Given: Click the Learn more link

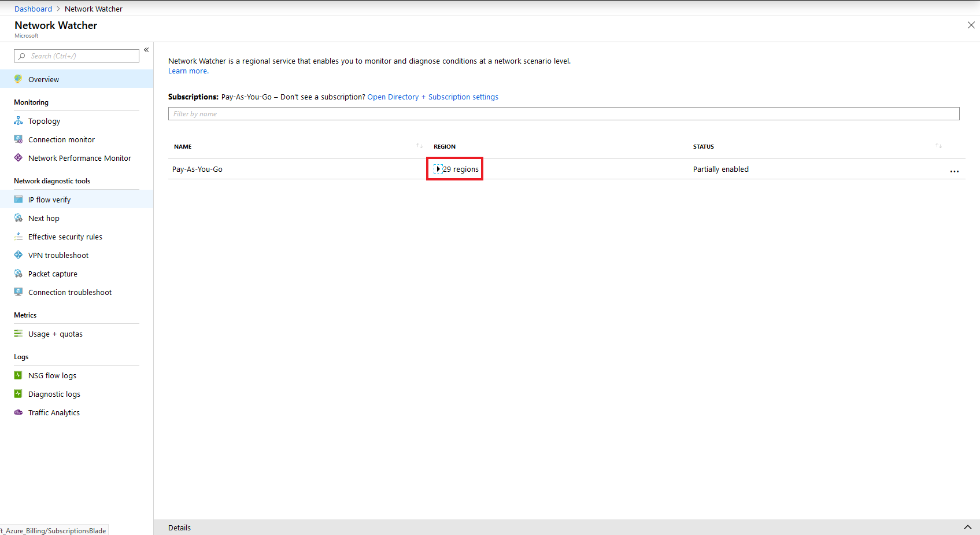Looking at the screenshot, I should (x=188, y=71).
